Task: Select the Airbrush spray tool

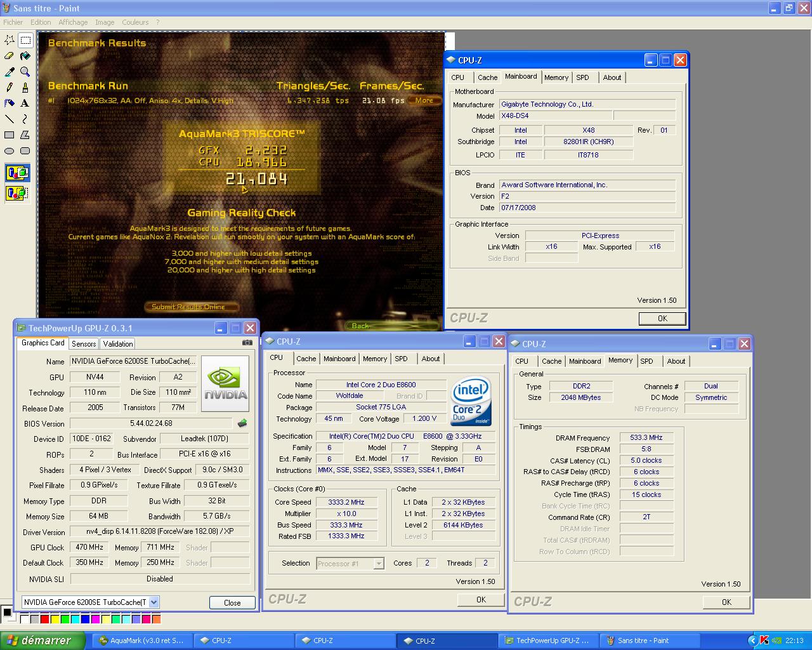Action: (10, 103)
